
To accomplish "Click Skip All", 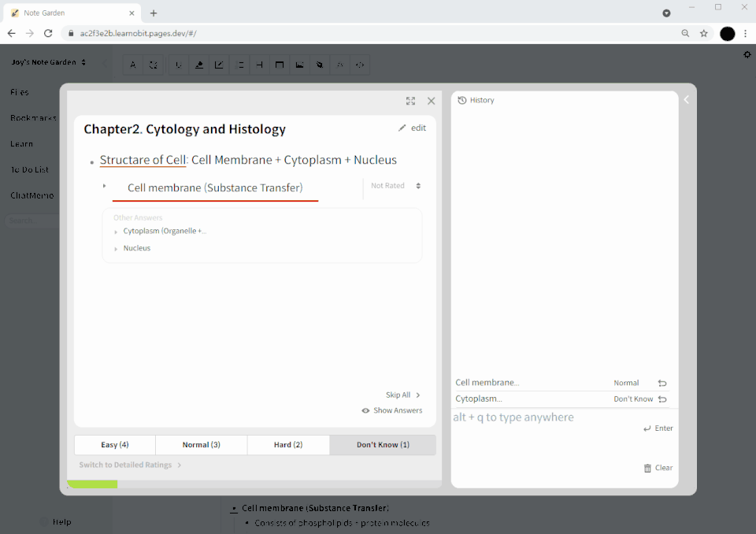I will coord(403,395).
